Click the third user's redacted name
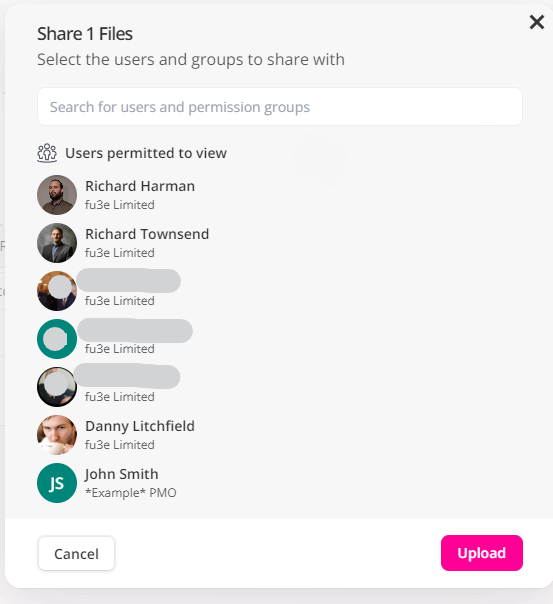The image size is (553, 604). tap(129, 280)
